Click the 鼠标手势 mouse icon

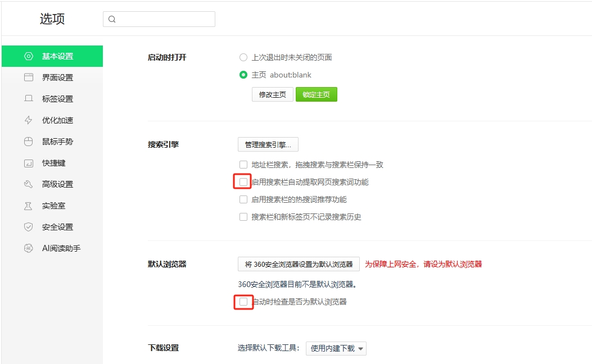(29, 142)
